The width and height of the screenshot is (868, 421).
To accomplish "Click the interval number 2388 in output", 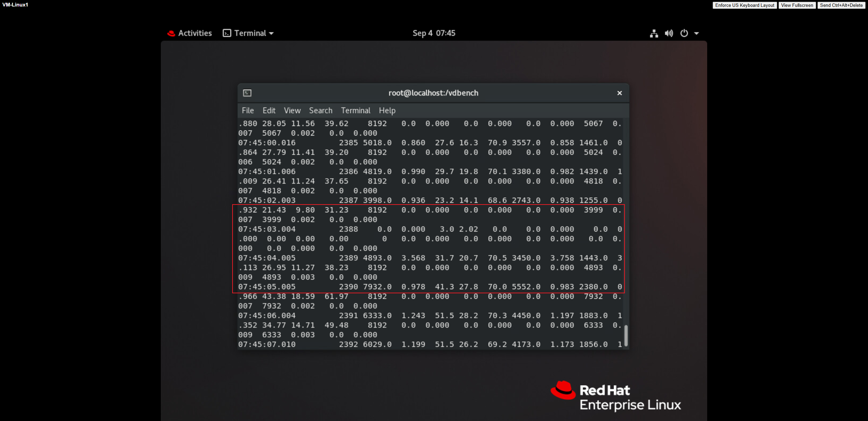I will [348, 229].
